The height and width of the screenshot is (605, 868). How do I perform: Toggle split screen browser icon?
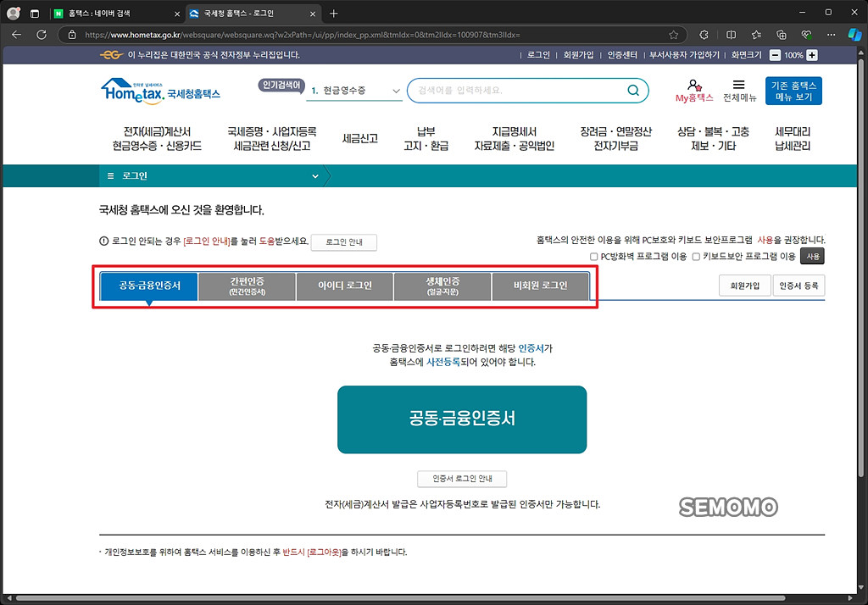tap(731, 35)
